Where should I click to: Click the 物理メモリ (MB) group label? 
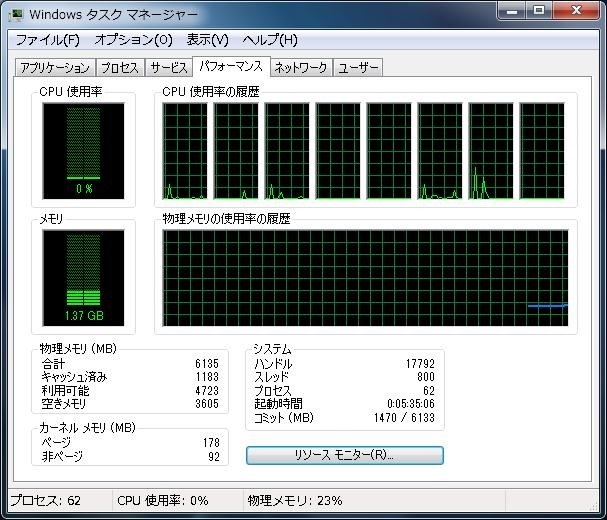pyautogui.click(x=78, y=349)
